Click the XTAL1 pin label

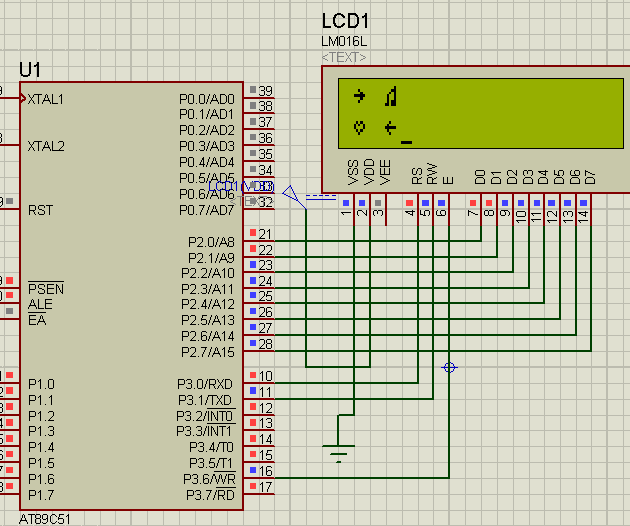[45, 99]
